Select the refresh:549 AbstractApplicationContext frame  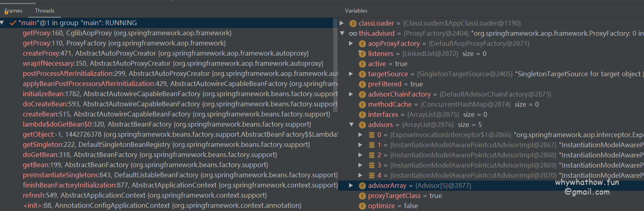pos(145,196)
